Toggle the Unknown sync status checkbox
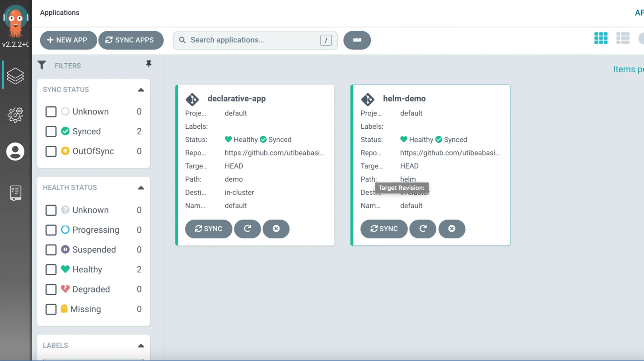 coord(51,111)
